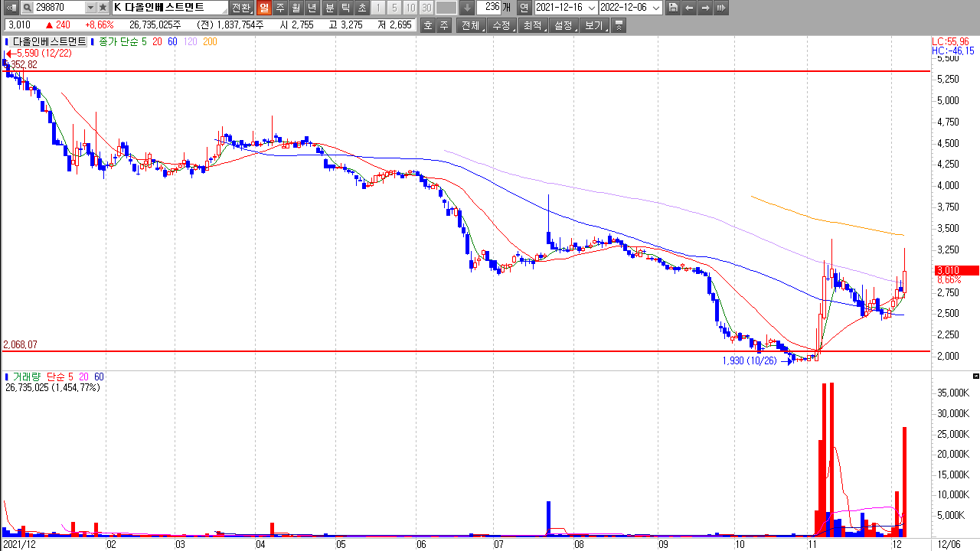Click date axis label 12/06
980x551 pixels.
(x=948, y=544)
